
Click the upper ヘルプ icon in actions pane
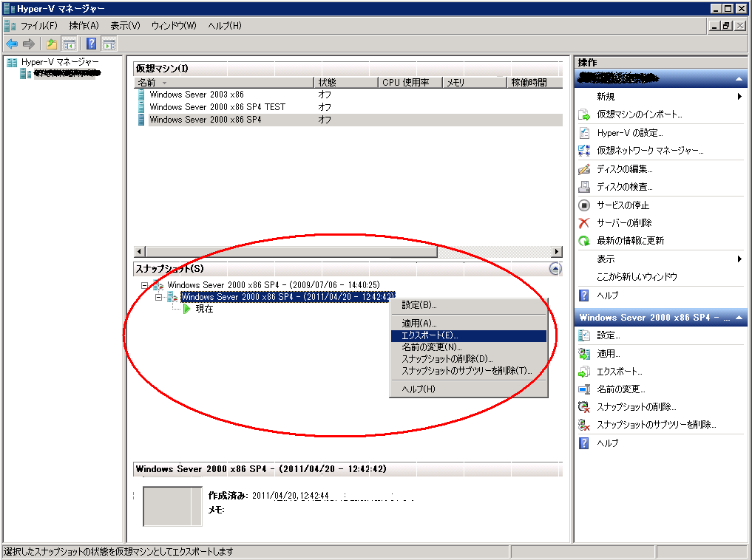coord(583,295)
